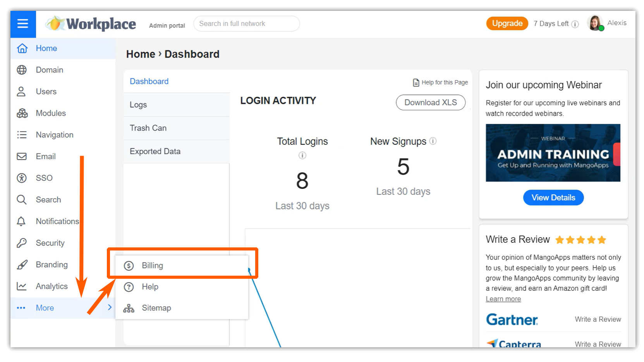Open Sitemap from the More submenu
Viewport: 644px width, 362px height.
(x=156, y=308)
